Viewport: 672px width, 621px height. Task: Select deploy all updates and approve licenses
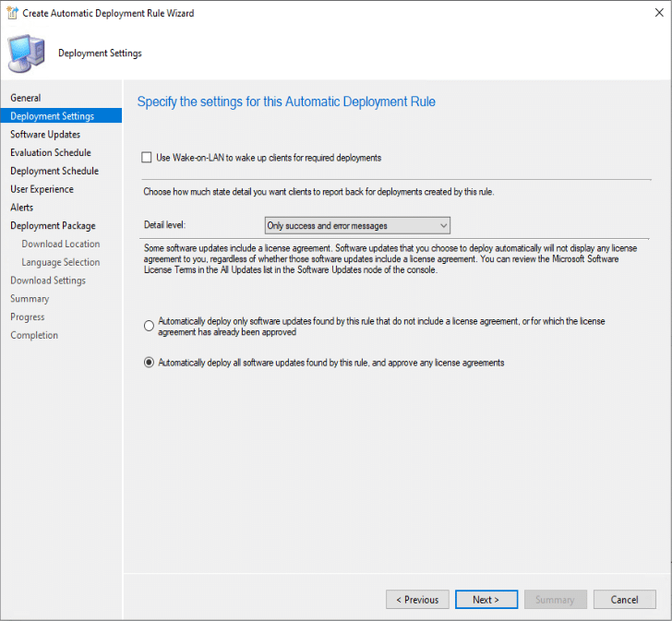tap(150, 363)
